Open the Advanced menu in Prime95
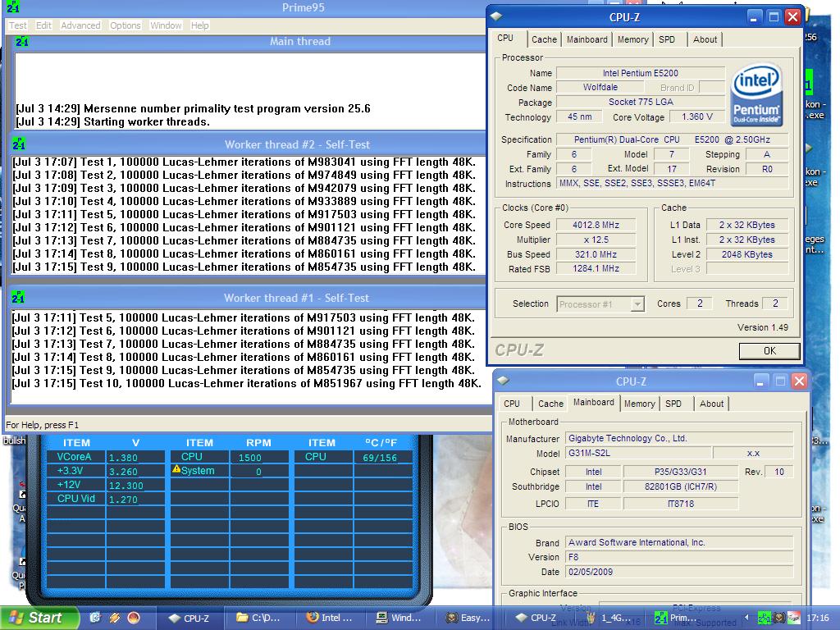The height and width of the screenshot is (630, 840). pyautogui.click(x=80, y=25)
